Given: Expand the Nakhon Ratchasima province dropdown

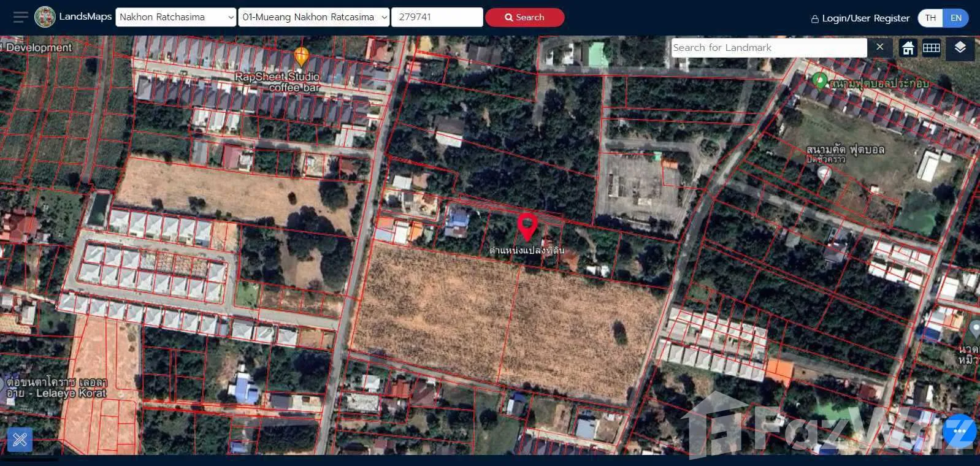Looking at the screenshot, I should coord(176,17).
